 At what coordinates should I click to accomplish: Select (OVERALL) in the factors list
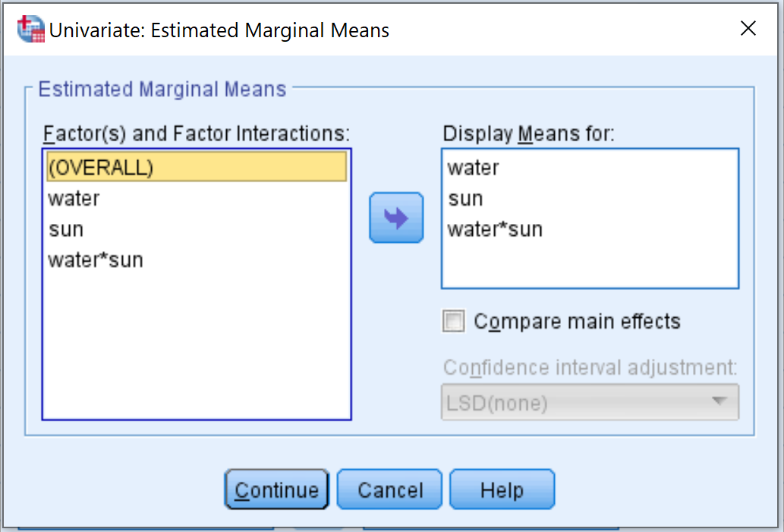197,166
